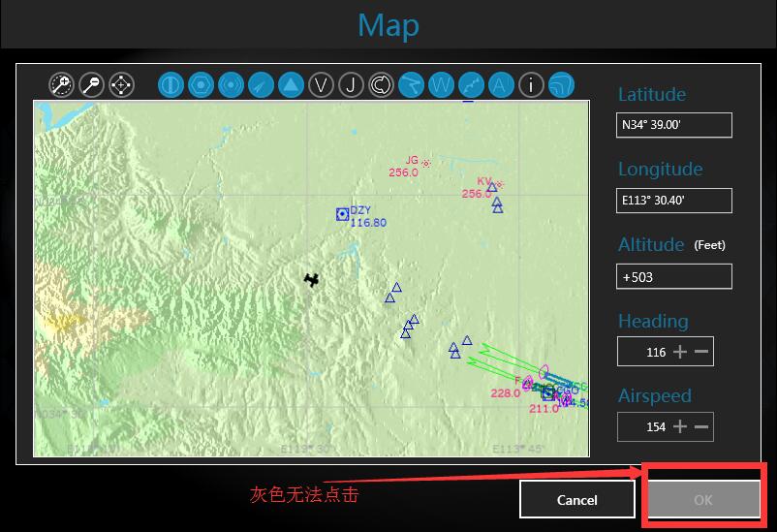Screen dimensions: 777x532
Task: Cancel the map dialog
Action: tap(577, 499)
